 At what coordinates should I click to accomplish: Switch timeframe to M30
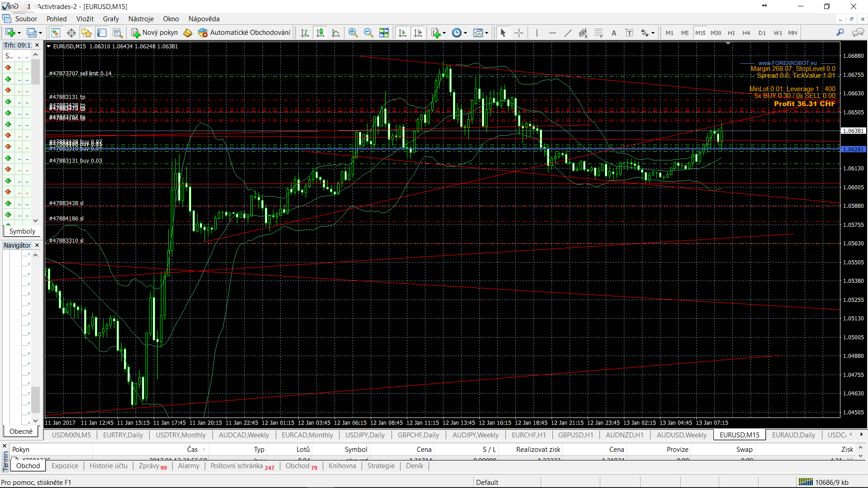coord(716,33)
